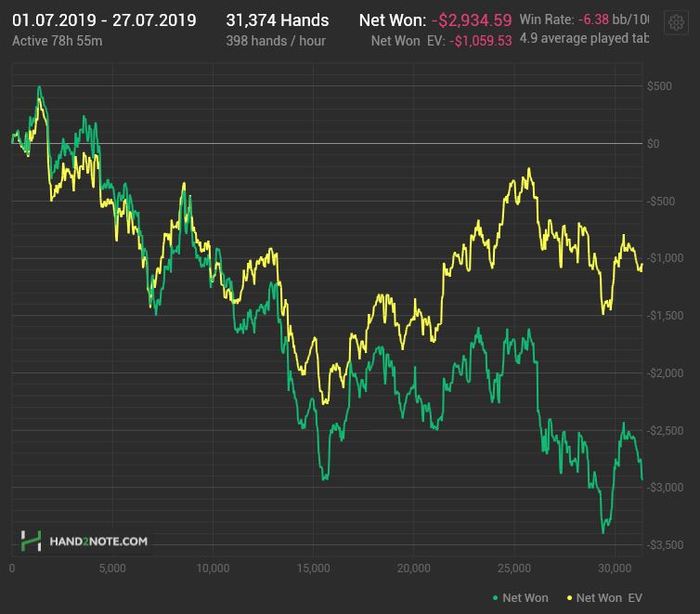Select the date range 01.07.2019 - 27.07.2019
Viewport: 700px width, 614px height.
click(x=104, y=20)
